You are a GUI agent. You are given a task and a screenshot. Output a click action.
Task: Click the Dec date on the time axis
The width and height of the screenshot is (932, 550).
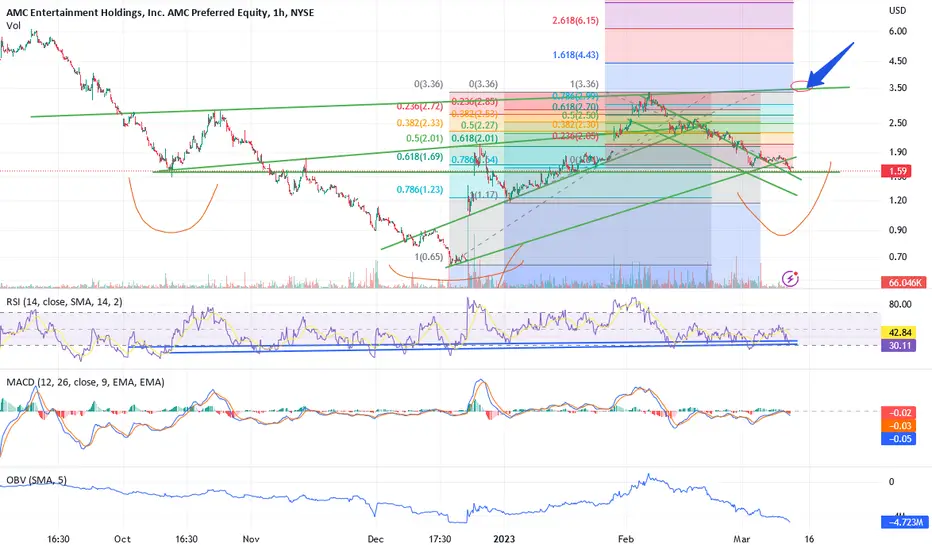click(375, 539)
